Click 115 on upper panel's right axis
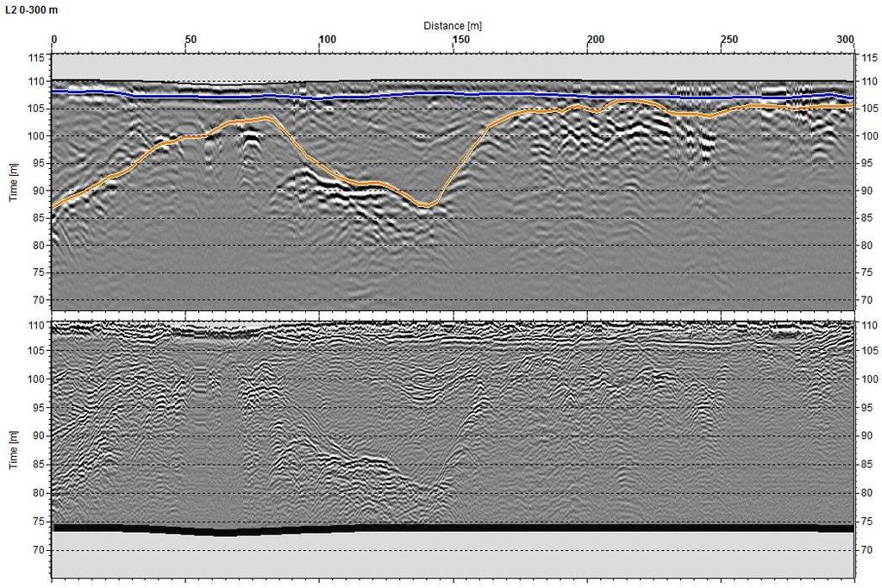Image resolution: width=882 pixels, height=588 pixels. (869, 58)
